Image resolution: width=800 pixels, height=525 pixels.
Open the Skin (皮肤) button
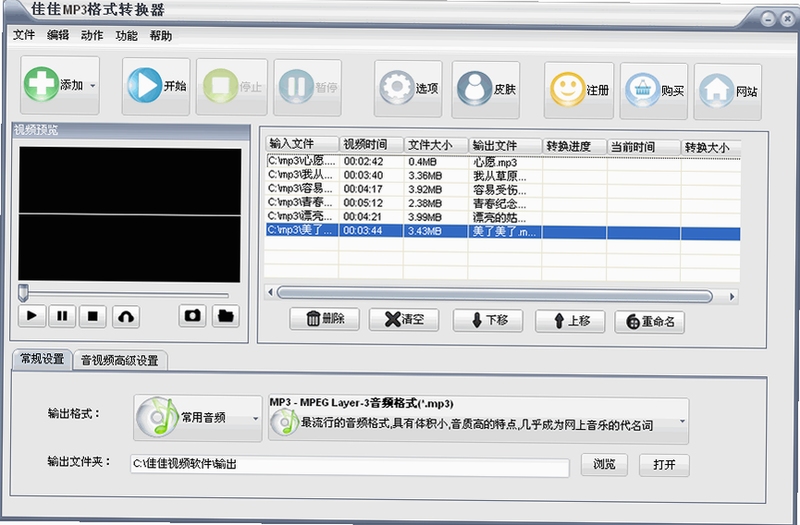(486, 90)
